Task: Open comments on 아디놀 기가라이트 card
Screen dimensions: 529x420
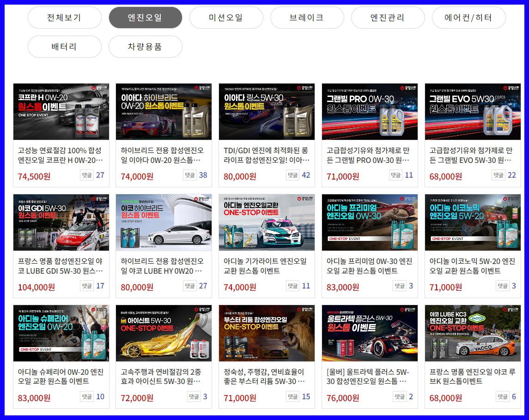Action: coord(298,286)
